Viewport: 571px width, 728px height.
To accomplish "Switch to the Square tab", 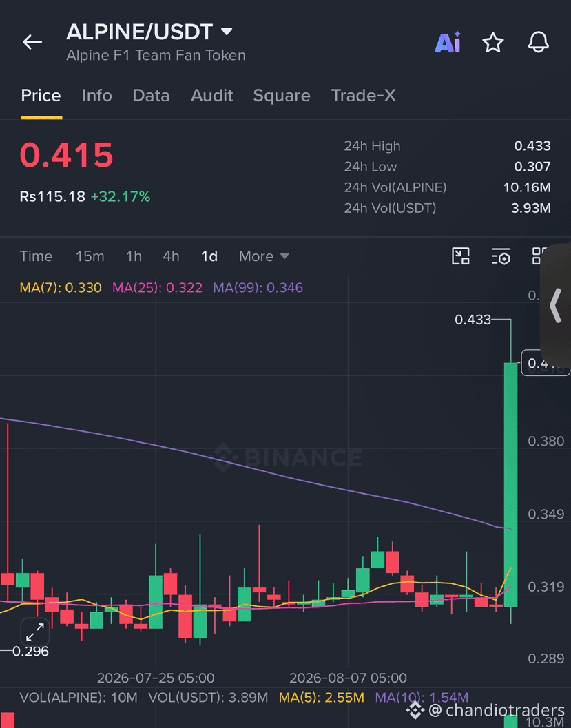I will click(x=281, y=96).
